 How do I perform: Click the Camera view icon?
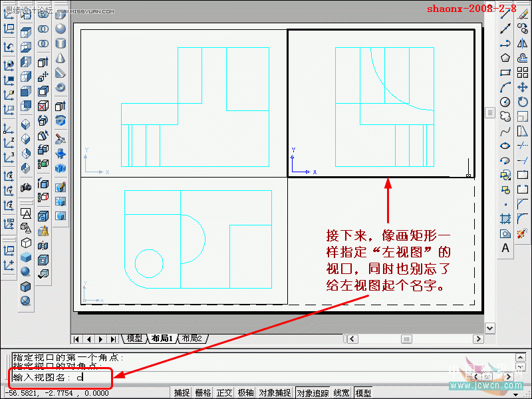click(26, 188)
